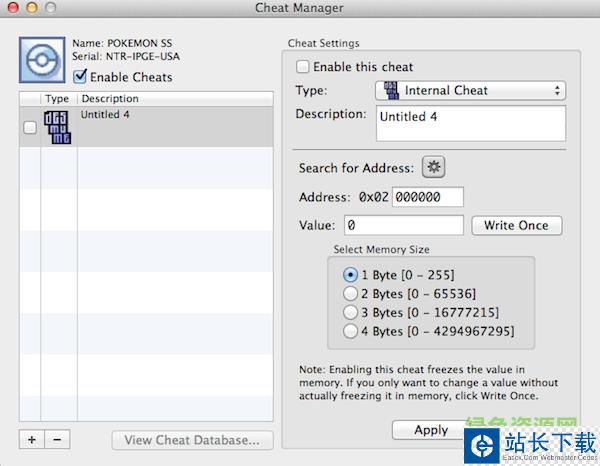
Task: Click the Address input field
Action: point(428,197)
